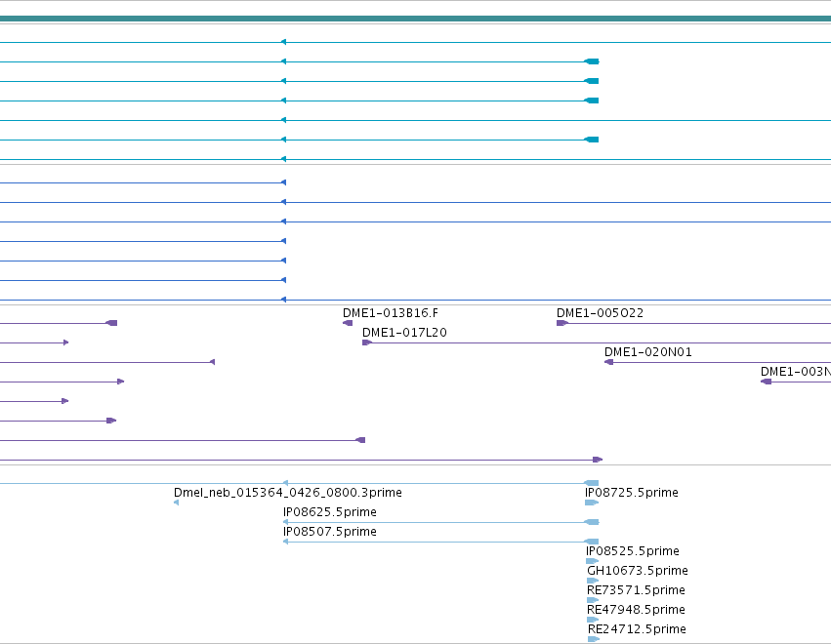Viewport: 831px width, 644px height.
Task: Click the small glyph beneath IP08525.5prime
Action: click(x=592, y=561)
